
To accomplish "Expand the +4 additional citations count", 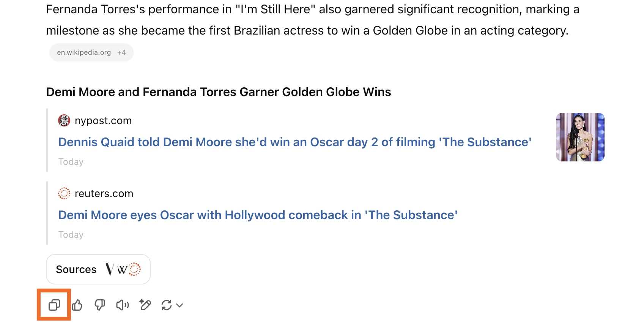I will click(x=121, y=53).
